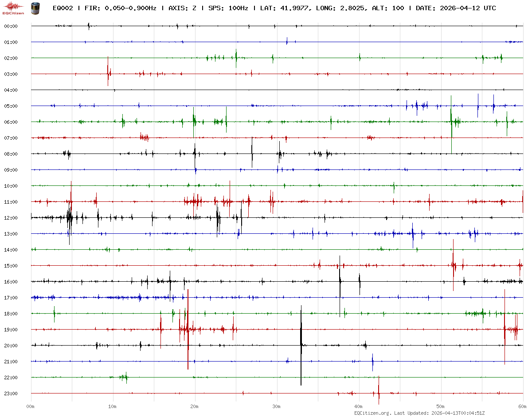Screen dimensions: 532x417
Task: Click the 10m minute axis label
Action: click(113, 406)
